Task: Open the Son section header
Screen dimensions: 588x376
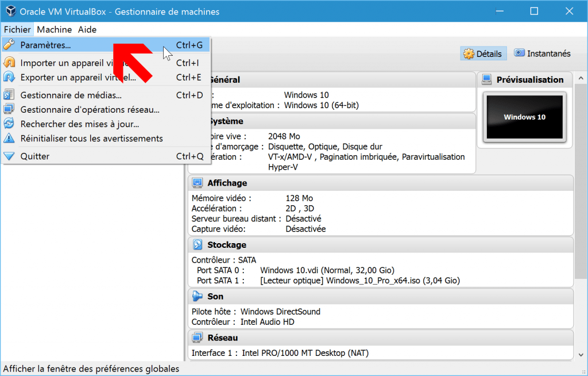Action: [x=381, y=296]
